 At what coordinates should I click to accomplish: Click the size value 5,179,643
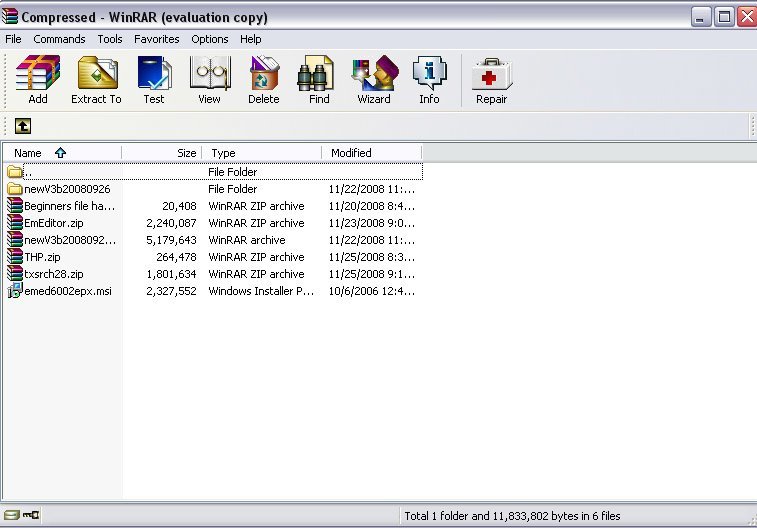click(x=171, y=240)
